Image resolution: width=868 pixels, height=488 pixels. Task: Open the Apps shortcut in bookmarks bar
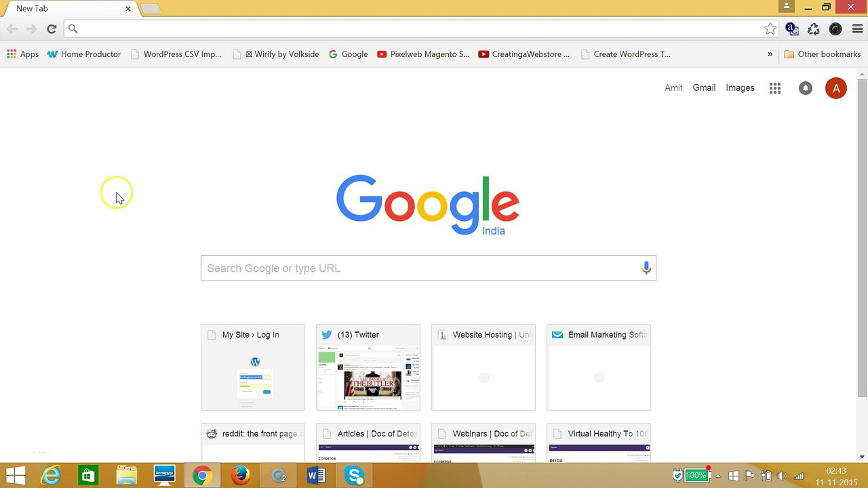coord(22,54)
